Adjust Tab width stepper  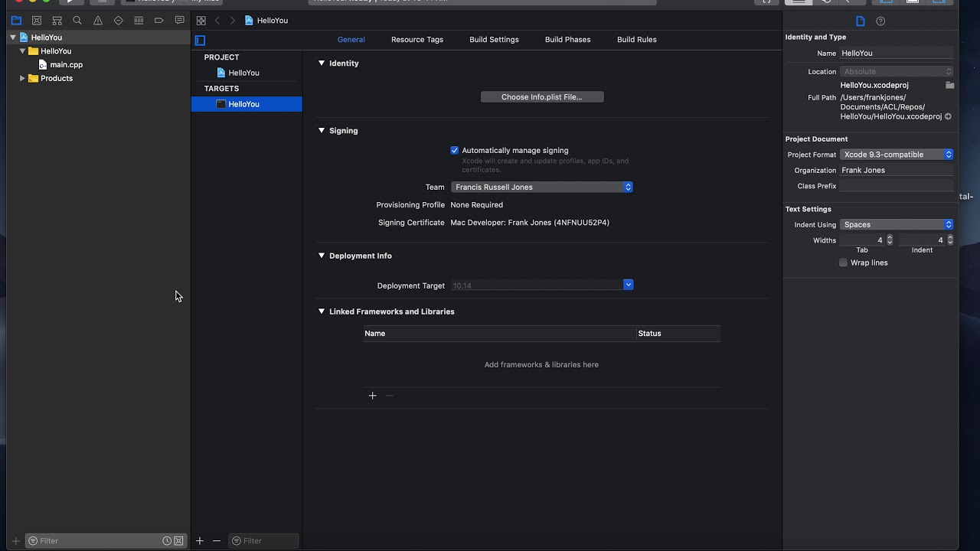click(x=890, y=240)
